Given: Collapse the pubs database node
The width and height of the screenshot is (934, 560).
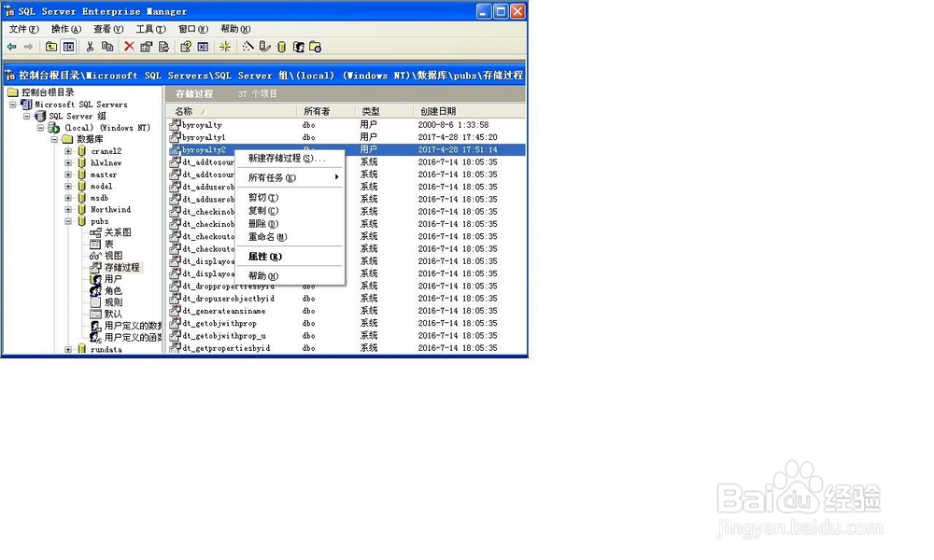Looking at the screenshot, I should (68, 221).
